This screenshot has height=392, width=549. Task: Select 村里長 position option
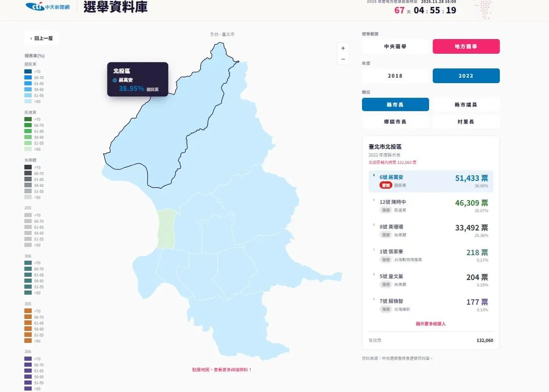pyautogui.click(x=466, y=122)
